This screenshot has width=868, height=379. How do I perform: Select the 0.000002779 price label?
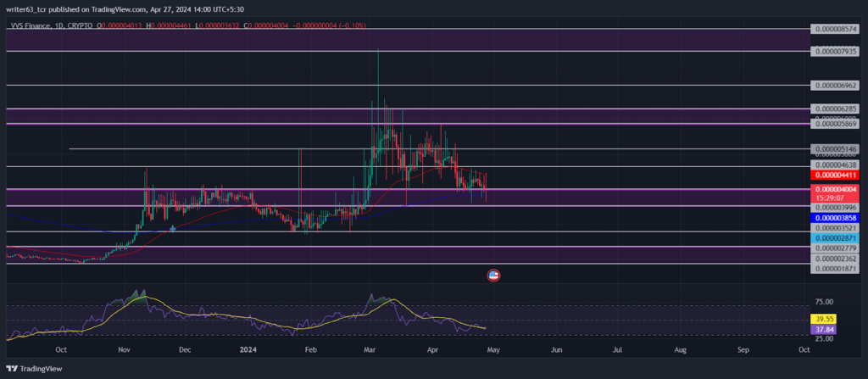tap(834, 248)
